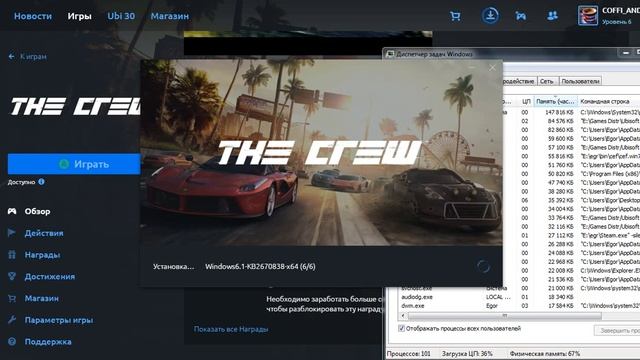Click the info icon beside Доступно
The height and width of the screenshot is (360, 640).
(41, 182)
